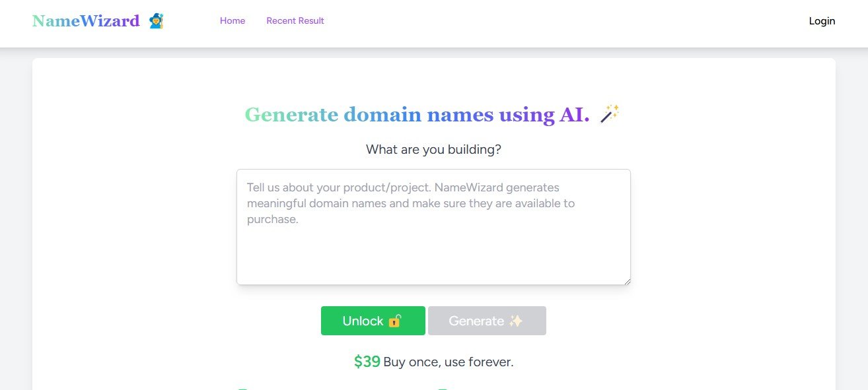Click the word "domain" in the headline

382,115
